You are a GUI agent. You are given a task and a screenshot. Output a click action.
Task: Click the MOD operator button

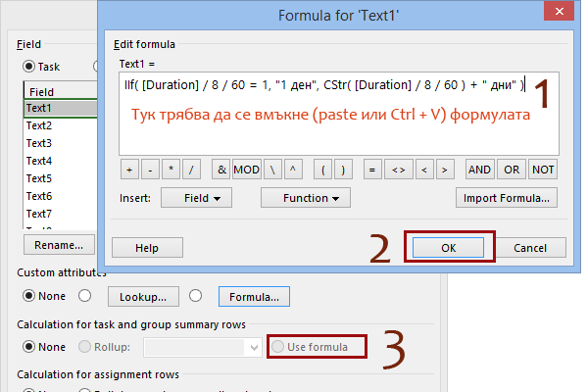246,170
